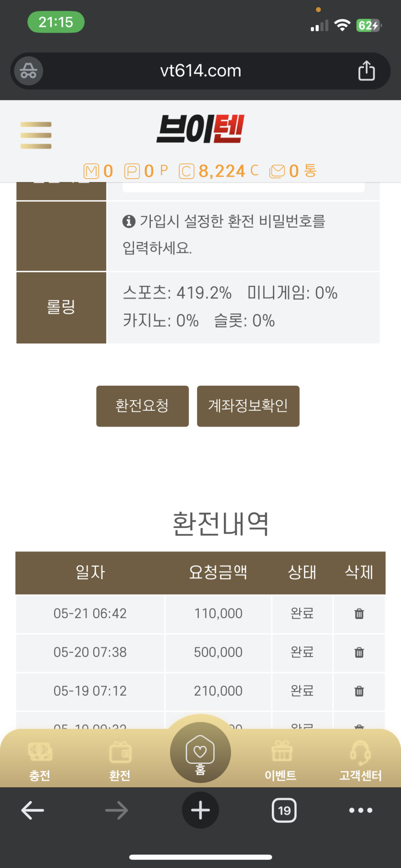Viewport: 401px width, 868px height.
Task: Delete the 05-21 06:42 exchange record
Action: coord(359,613)
